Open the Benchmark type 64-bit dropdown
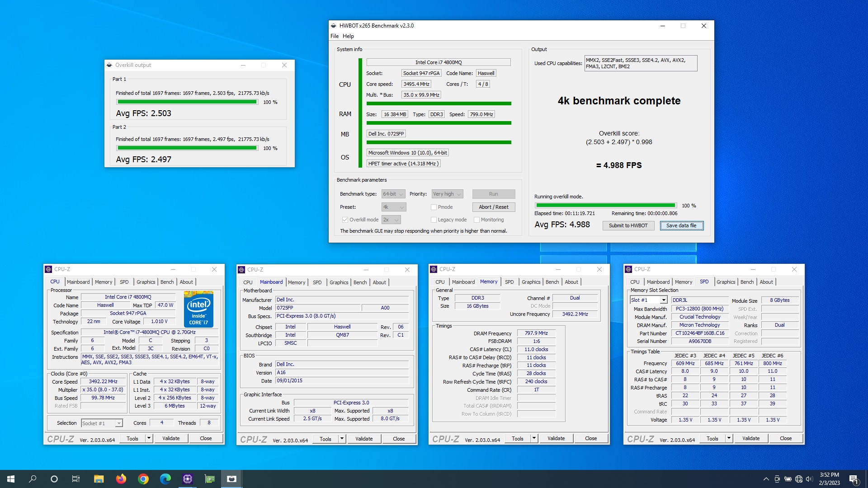 (x=393, y=194)
